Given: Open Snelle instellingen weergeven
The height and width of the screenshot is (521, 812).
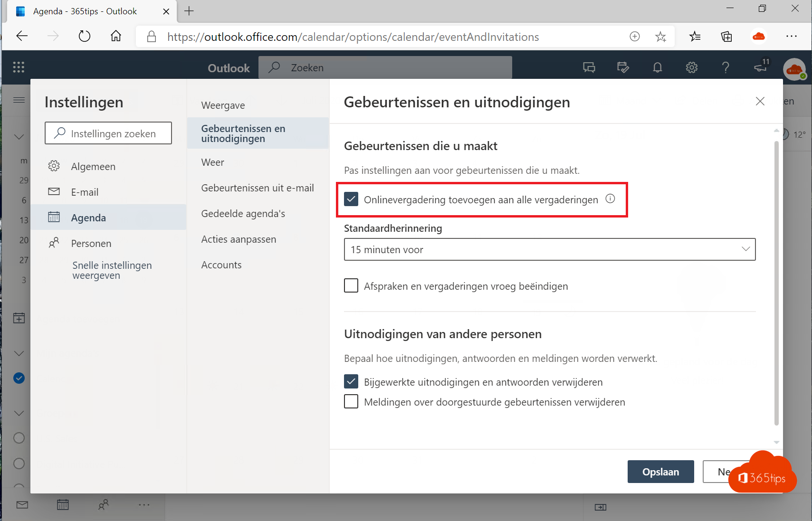Looking at the screenshot, I should [112, 270].
